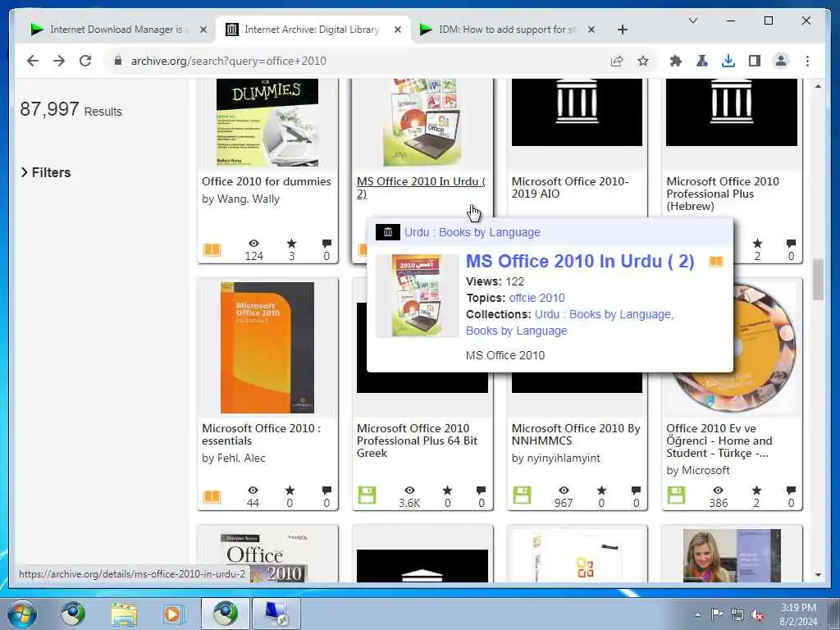The height and width of the screenshot is (630, 840).
Task: Switch to IDM: How to add support tab
Action: click(506, 30)
